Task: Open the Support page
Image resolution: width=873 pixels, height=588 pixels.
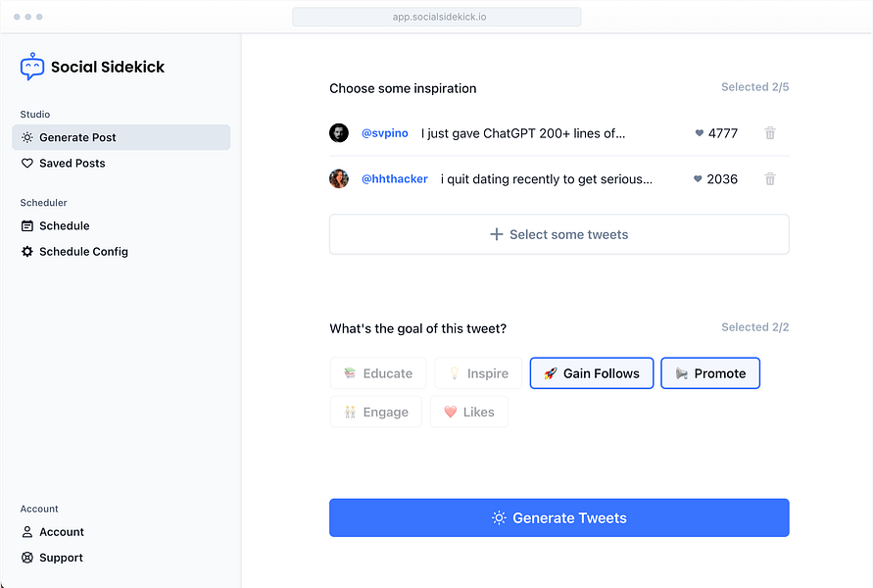Action: pyautogui.click(x=121, y=558)
